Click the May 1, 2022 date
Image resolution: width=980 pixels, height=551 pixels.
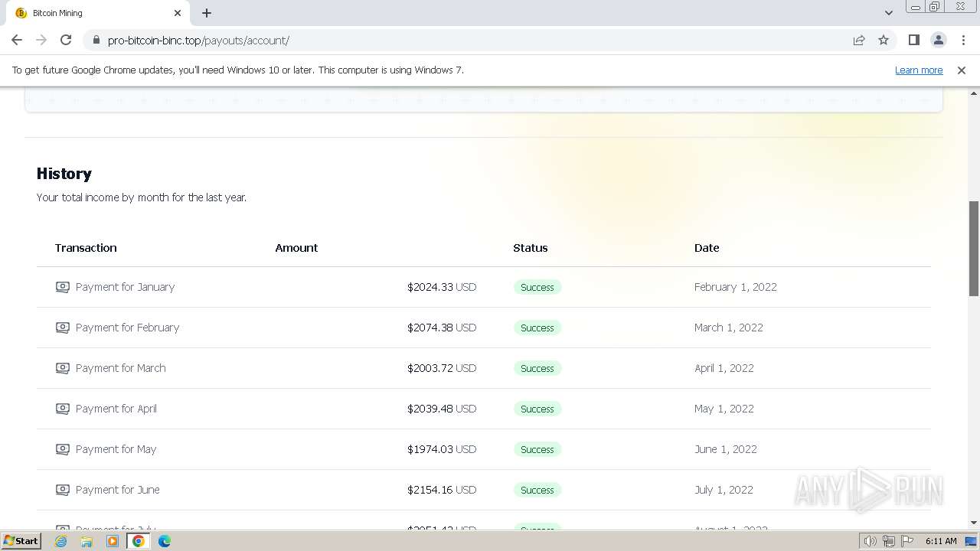coord(724,409)
